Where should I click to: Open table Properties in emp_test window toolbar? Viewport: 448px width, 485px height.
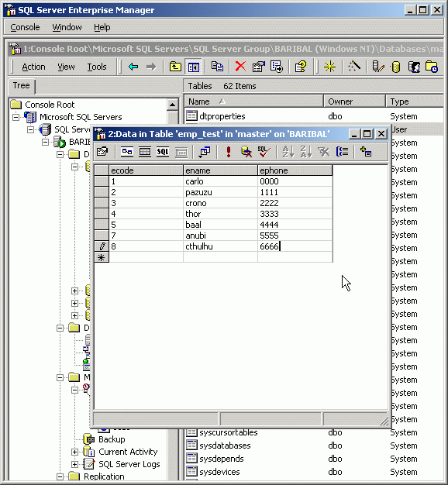point(102,152)
